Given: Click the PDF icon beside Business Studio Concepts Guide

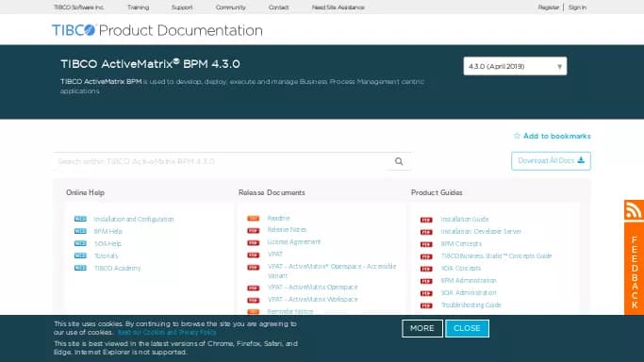Looking at the screenshot, I should pyautogui.click(x=426, y=257).
